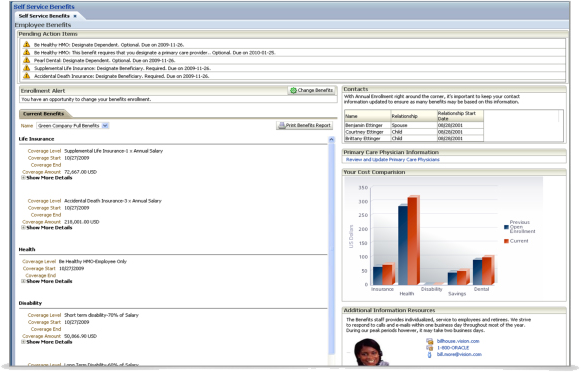Click the phone icon beside 1-800-ORACLE
Image resolution: width=581 pixels, height=372 pixels.
click(x=429, y=348)
